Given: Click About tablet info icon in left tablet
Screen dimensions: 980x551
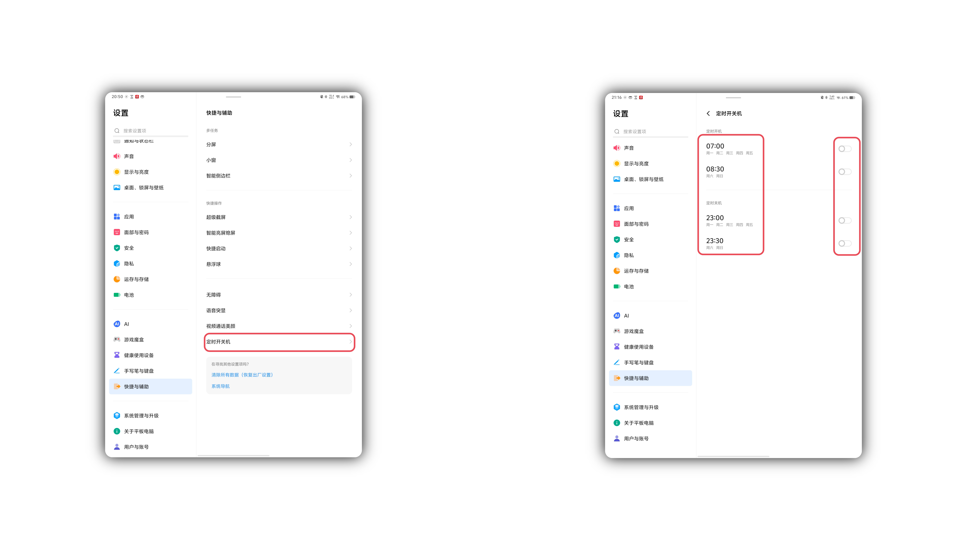Looking at the screenshot, I should pos(117,431).
